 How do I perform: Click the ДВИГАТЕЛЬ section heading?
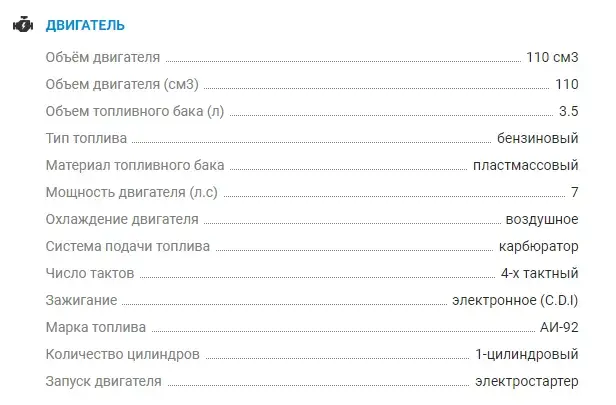click(x=85, y=26)
